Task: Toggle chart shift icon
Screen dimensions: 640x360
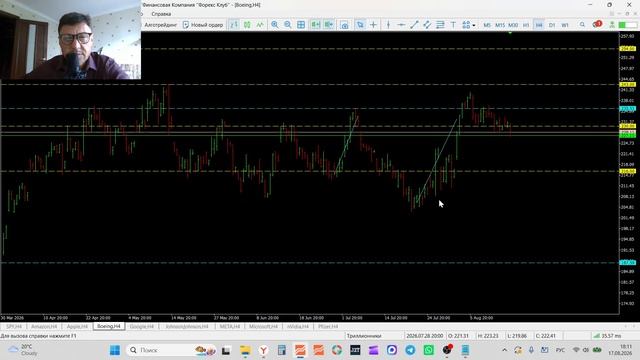Action: coord(329,25)
